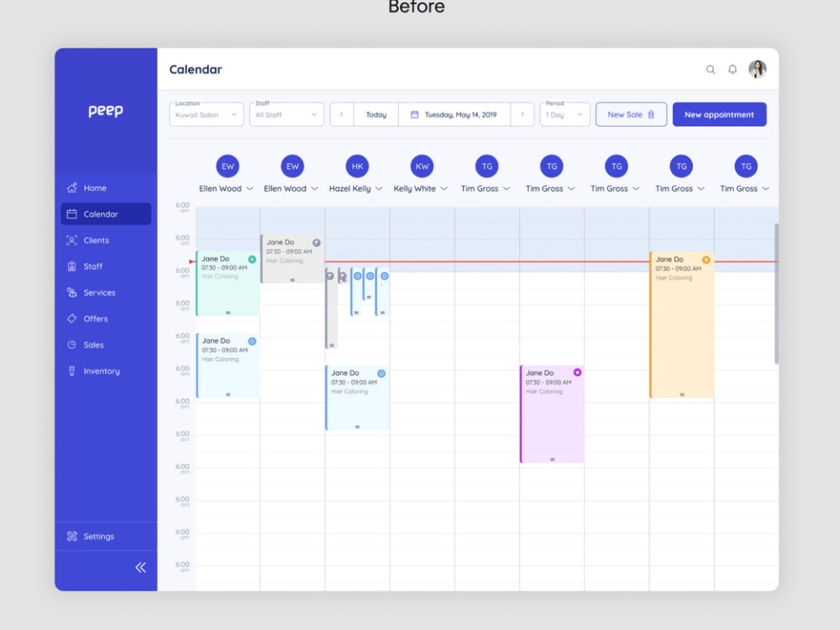
Task: Open the Home section in the sidebar
Action: [x=95, y=187]
